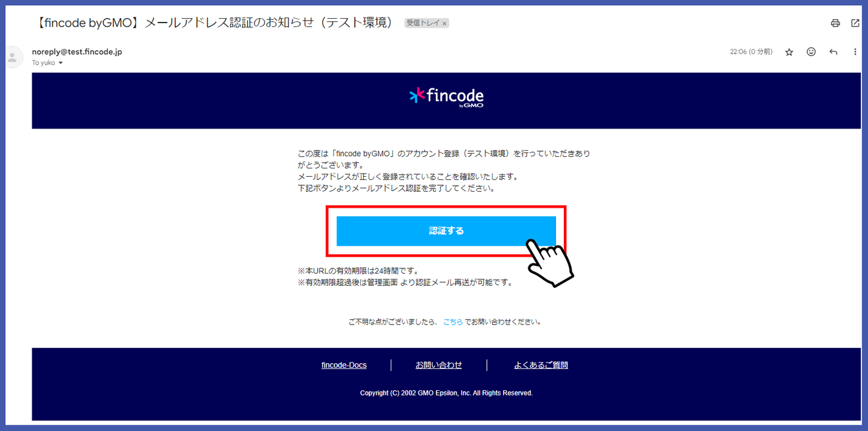Click sender address noreply@test.fincode.jp
This screenshot has height=431, width=868.
click(77, 52)
